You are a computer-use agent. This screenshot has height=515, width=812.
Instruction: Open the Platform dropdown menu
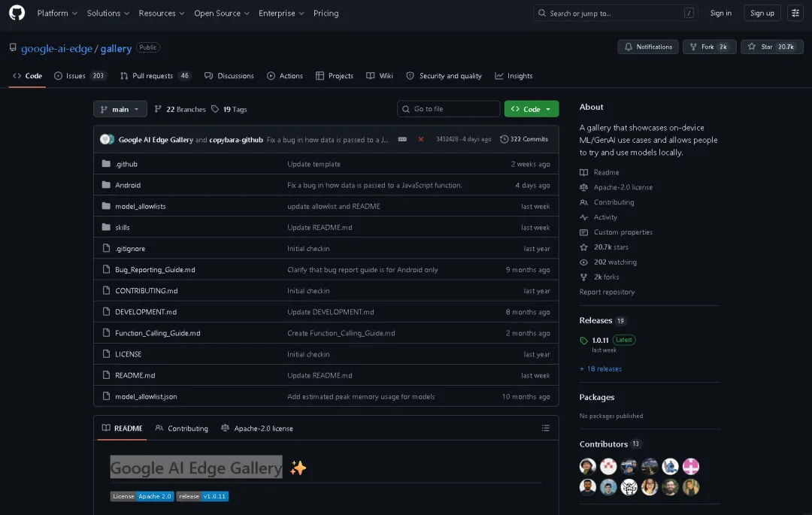pos(57,14)
